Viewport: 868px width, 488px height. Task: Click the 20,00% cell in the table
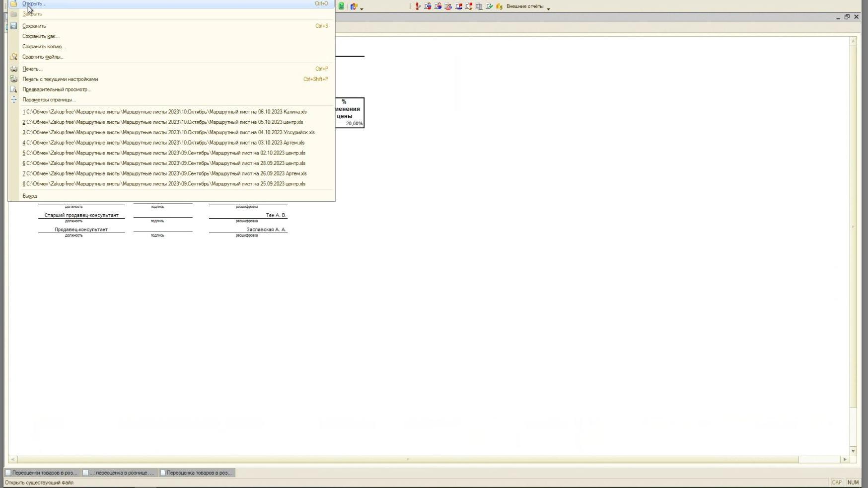350,124
